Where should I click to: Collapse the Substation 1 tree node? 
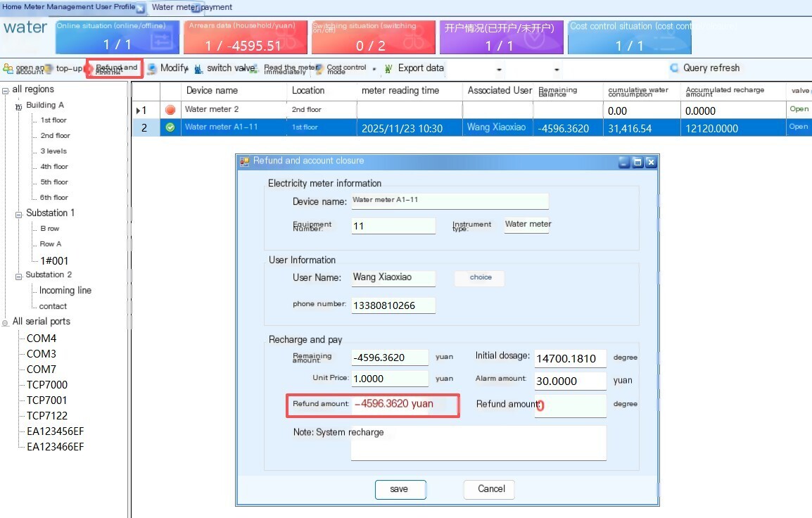18,215
